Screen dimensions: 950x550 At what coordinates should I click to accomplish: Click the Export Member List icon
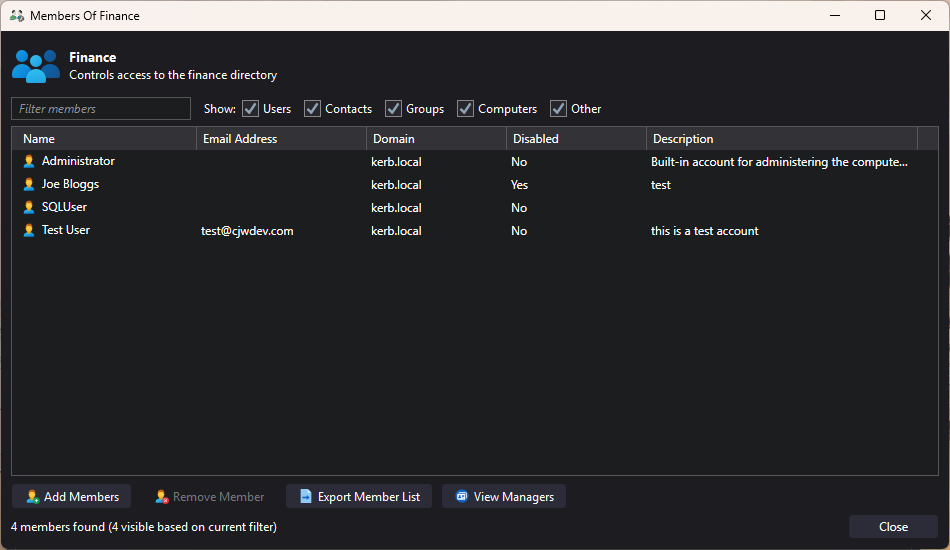pyautogui.click(x=306, y=497)
